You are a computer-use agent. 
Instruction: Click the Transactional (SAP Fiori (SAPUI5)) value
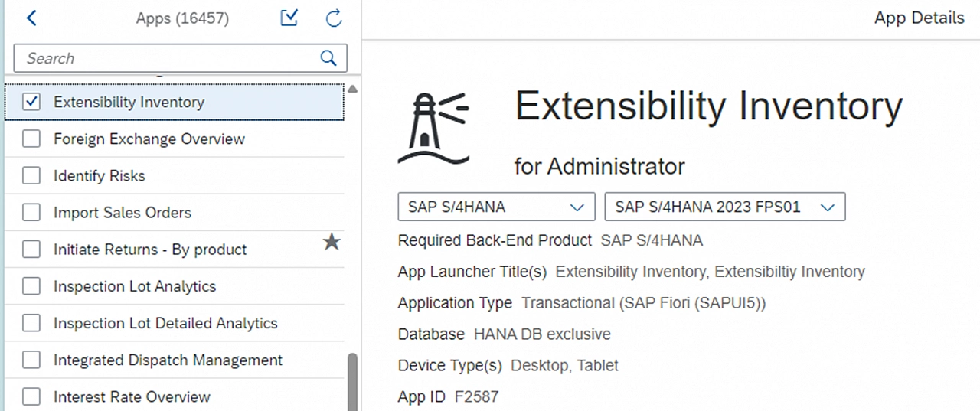(643, 303)
